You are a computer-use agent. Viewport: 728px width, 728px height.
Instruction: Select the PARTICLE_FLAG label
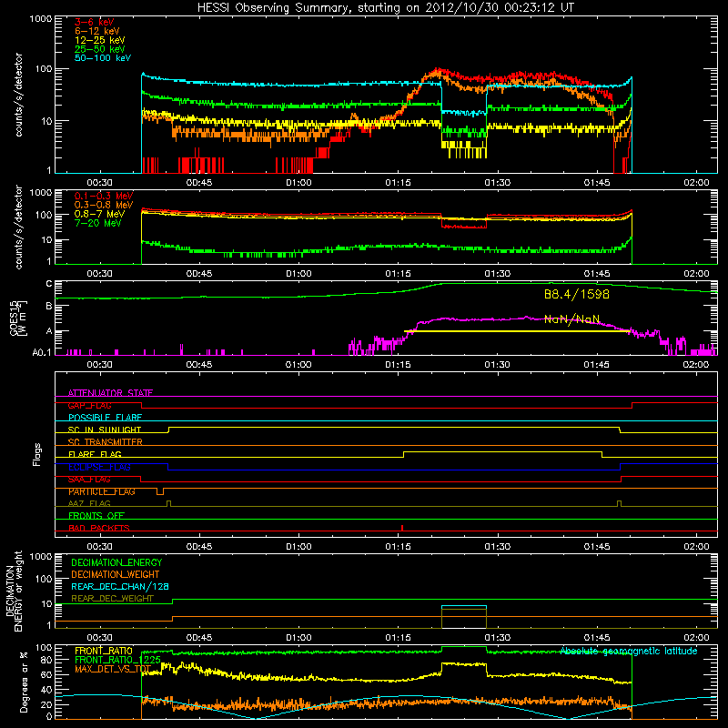click(102, 491)
